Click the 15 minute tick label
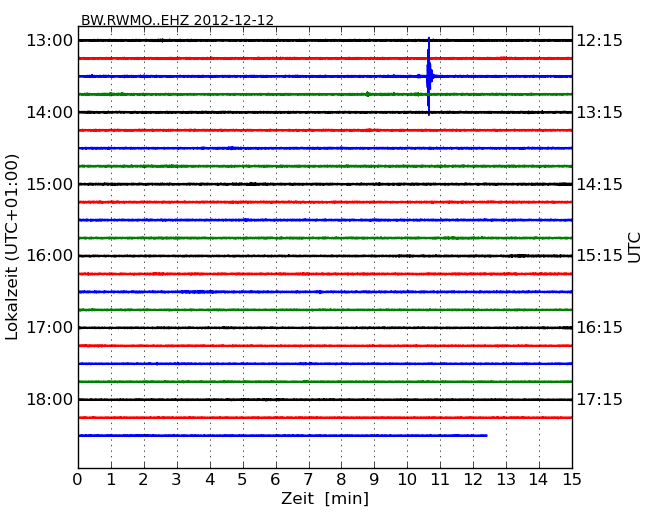 point(572,480)
